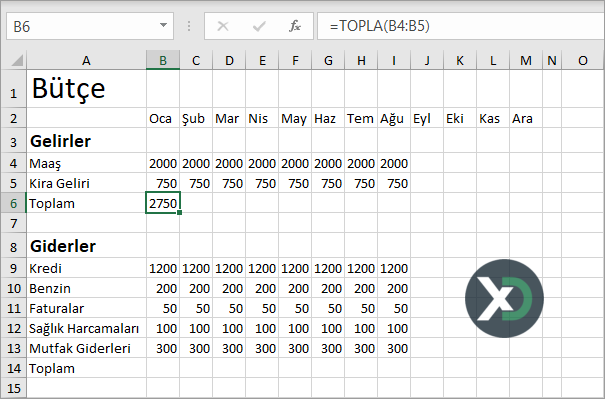Select column B header
The height and width of the screenshot is (399, 605).
tap(163, 60)
